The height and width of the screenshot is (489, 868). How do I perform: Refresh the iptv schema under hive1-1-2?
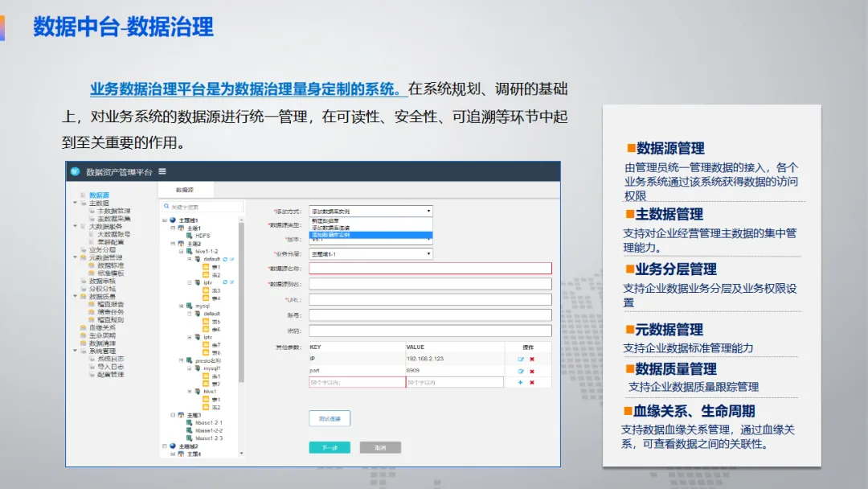[225, 282]
